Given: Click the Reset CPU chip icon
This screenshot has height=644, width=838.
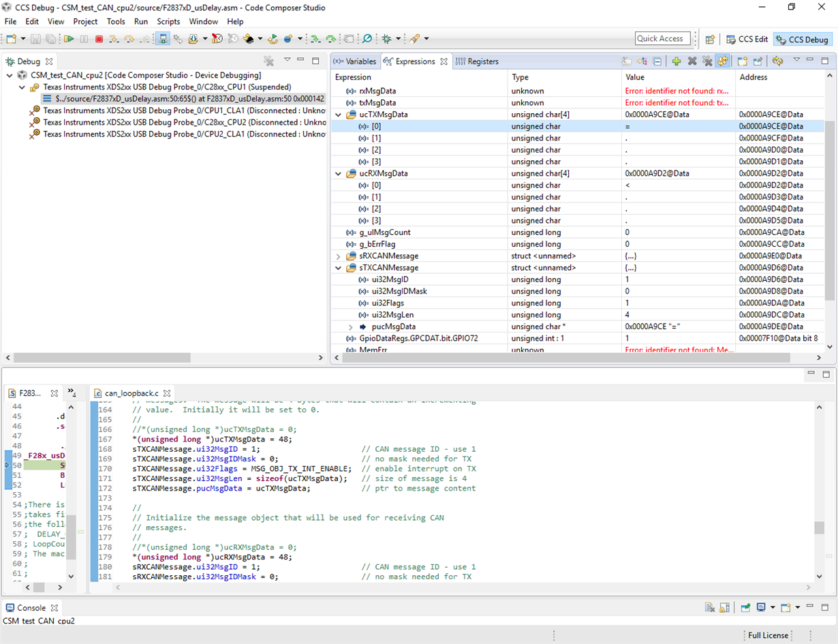Looking at the screenshot, I should click(x=248, y=39).
